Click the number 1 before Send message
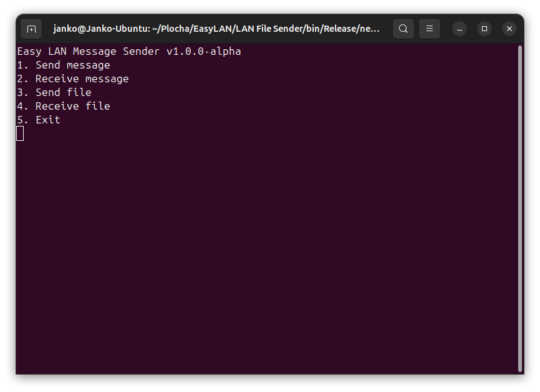This screenshot has height=392, width=540. coord(21,65)
